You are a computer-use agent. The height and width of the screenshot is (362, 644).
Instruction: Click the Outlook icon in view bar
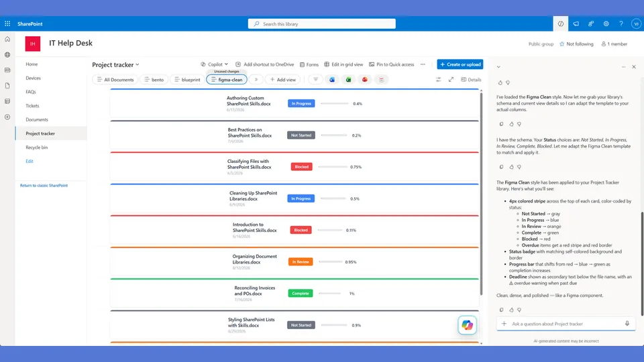click(332, 80)
